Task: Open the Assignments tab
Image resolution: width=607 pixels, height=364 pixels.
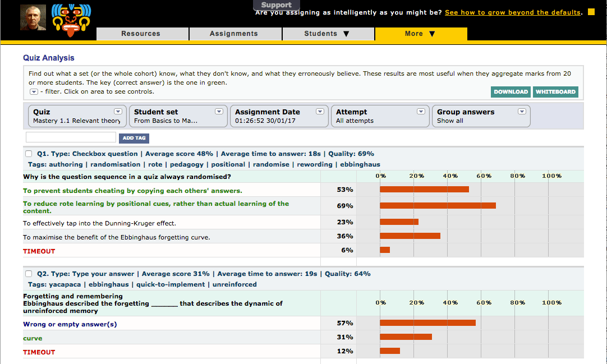Action: [x=234, y=34]
